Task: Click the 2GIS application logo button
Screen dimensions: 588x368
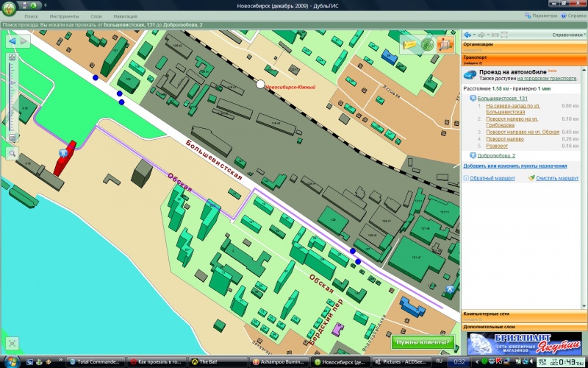Action: 9,9
